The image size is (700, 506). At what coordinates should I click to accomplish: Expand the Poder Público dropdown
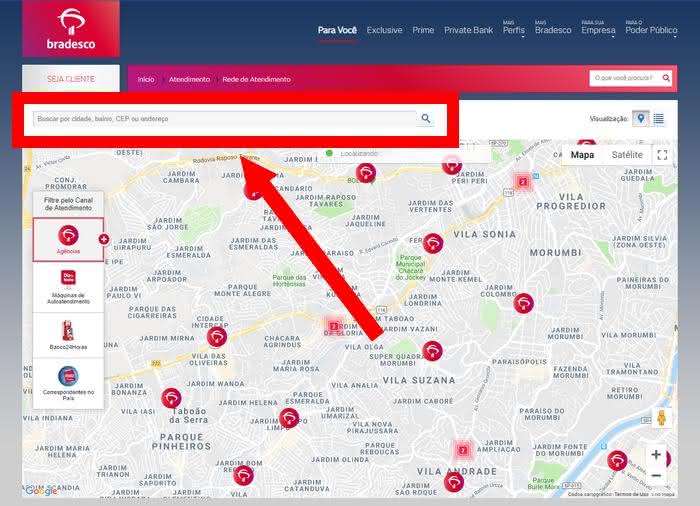tap(651, 29)
